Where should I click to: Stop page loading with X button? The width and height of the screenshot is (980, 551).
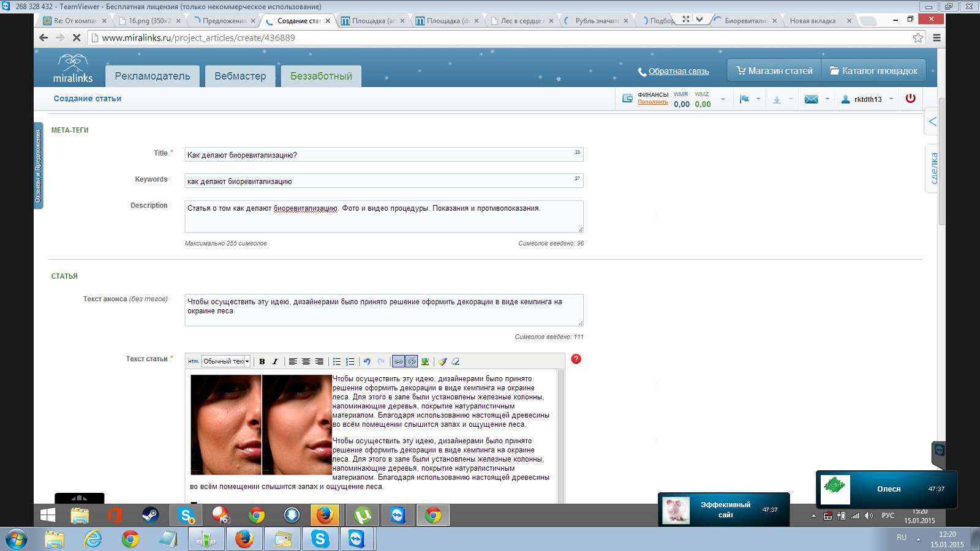tap(77, 37)
